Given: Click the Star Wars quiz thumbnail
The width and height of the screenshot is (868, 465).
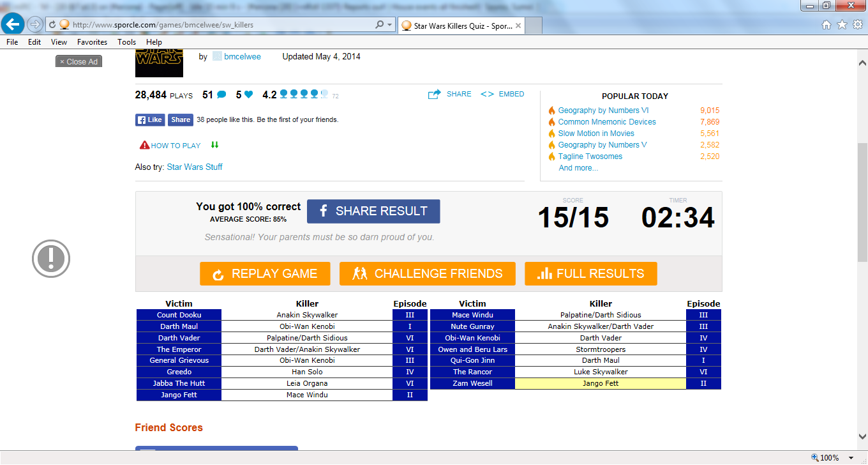Looking at the screenshot, I should (x=159, y=63).
